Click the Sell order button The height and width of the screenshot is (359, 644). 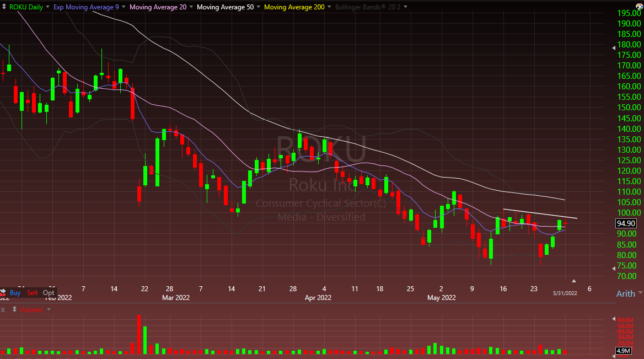(x=32, y=292)
